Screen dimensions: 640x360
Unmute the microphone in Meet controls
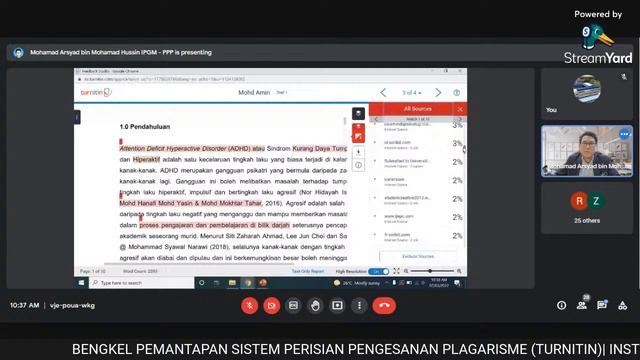click(249, 305)
